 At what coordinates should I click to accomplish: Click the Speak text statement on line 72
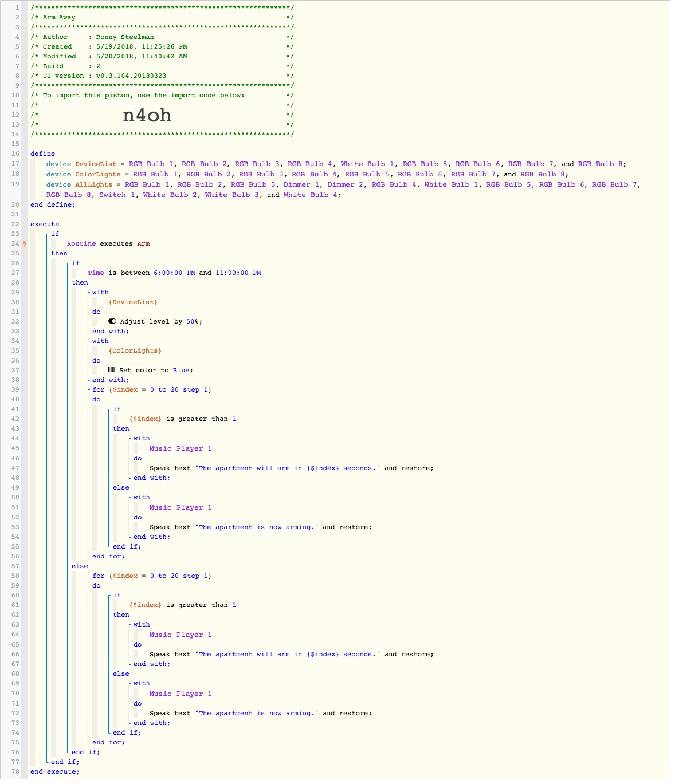click(x=261, y=714)
